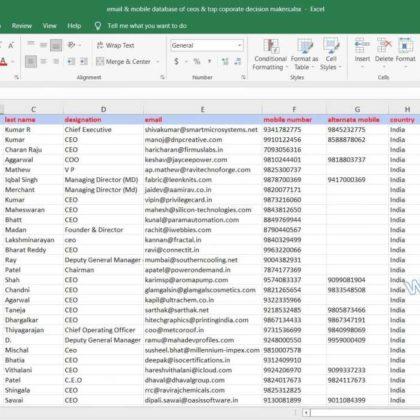Toggle the highlighted Align Left button
420x420 pixels.
pos(31,61)
